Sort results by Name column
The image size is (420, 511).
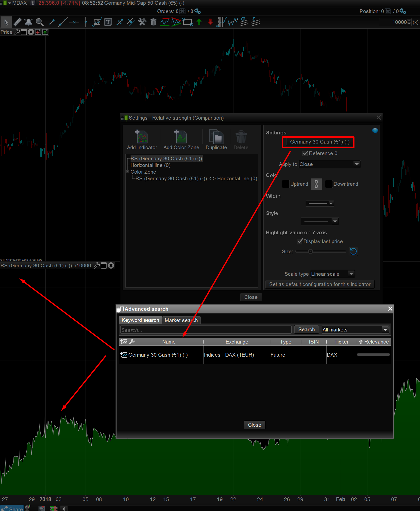169,342
